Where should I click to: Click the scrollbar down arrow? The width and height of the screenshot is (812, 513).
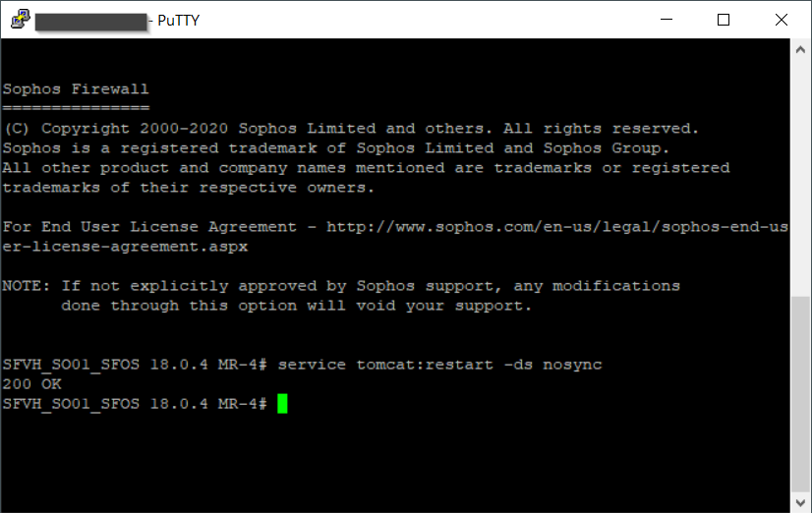tap(800, 502)
